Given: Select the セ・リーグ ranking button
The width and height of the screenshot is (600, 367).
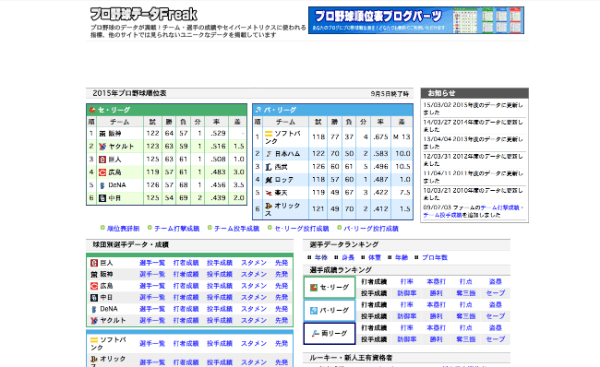Looking at the screenshot, I should (329, 287).
